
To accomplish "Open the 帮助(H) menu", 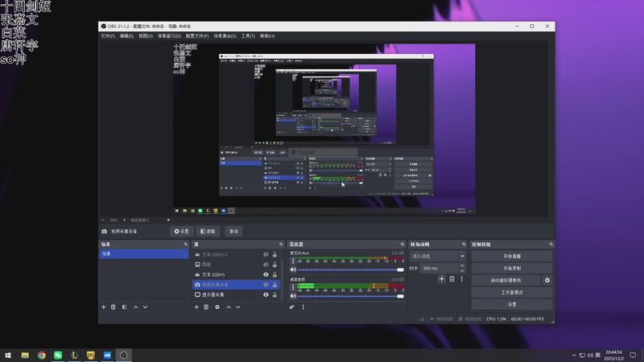I will point(267,36).
